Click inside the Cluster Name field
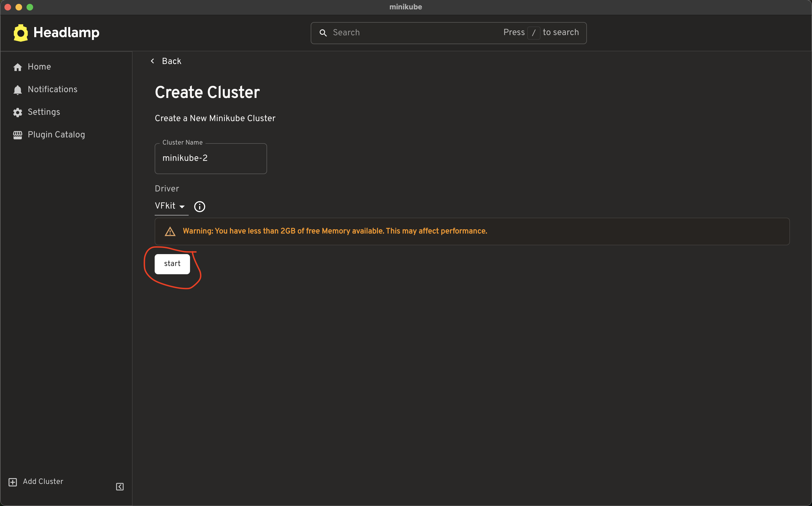This screenshot has height=506, width=812. click(210, 158)
